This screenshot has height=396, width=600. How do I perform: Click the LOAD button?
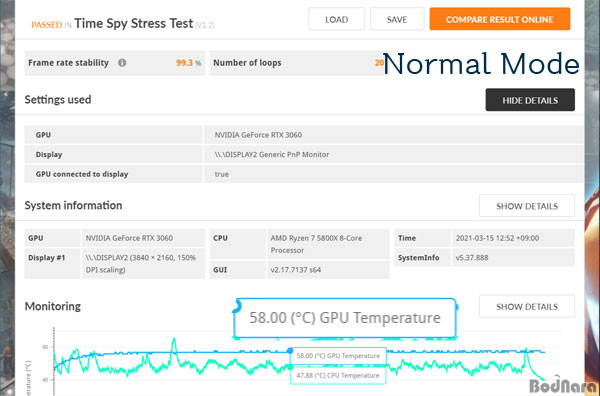coord(336,19)
